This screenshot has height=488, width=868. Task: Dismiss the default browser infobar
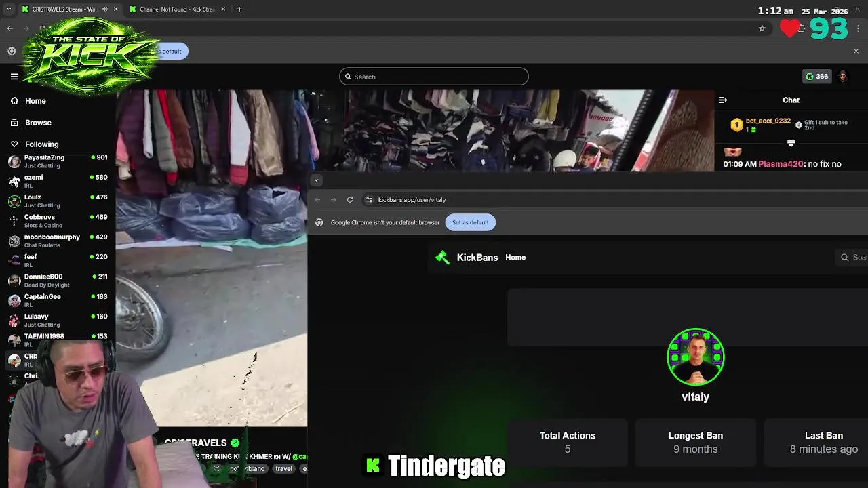[856, 51]
